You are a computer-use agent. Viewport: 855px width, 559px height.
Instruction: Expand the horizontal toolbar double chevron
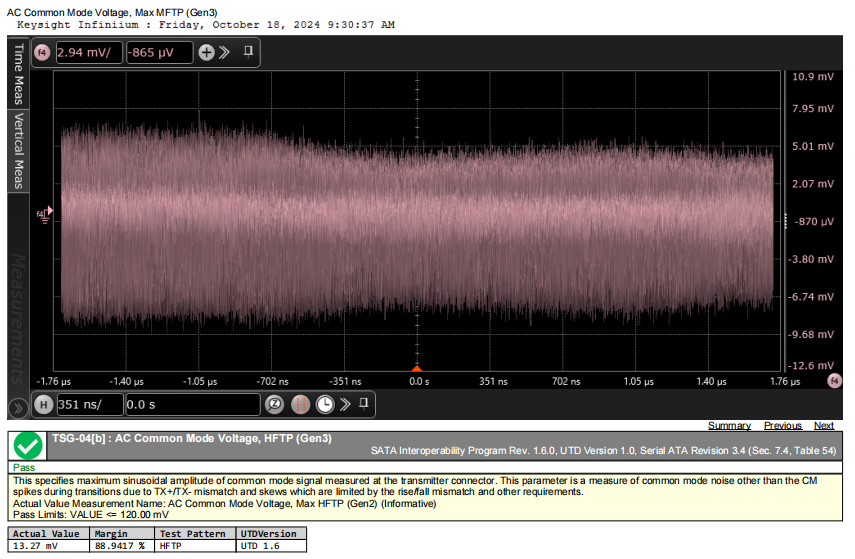[345, 404]
